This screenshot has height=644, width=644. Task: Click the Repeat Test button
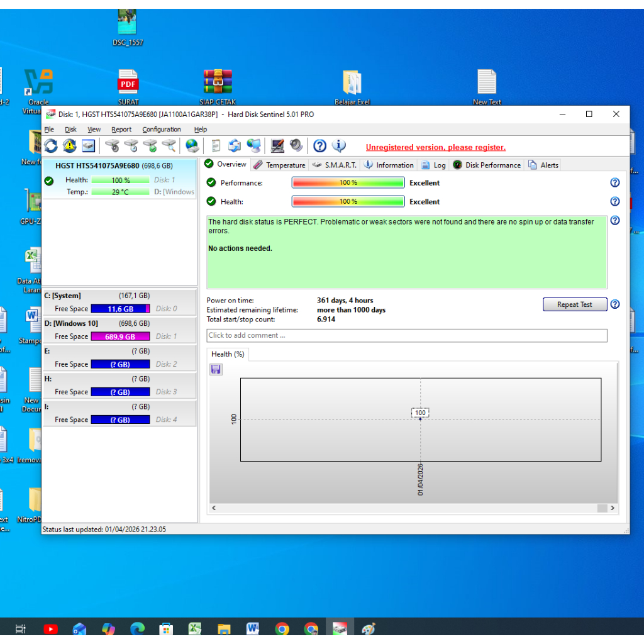click(575, 304)
